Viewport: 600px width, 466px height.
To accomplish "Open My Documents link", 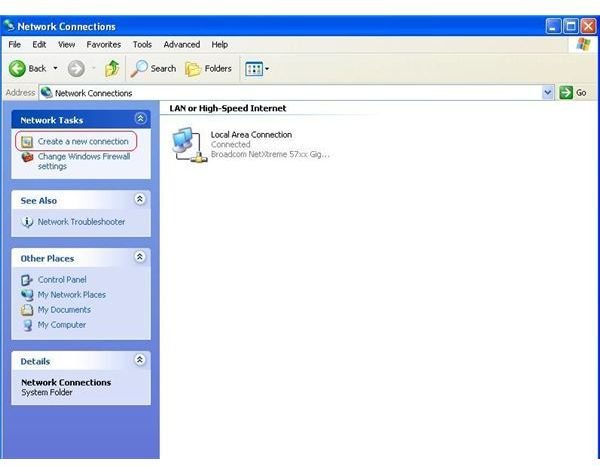I will tap(64, 310).
